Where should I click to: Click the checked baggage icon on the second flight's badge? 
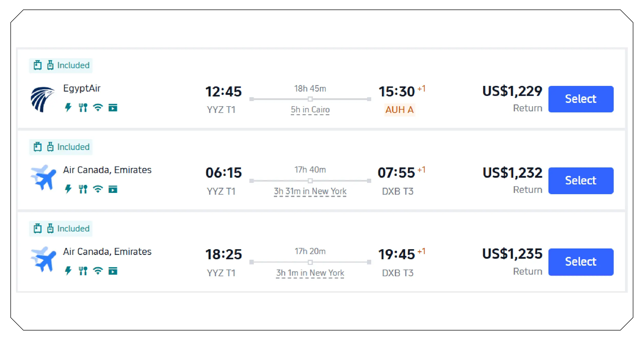coord(50,147)
